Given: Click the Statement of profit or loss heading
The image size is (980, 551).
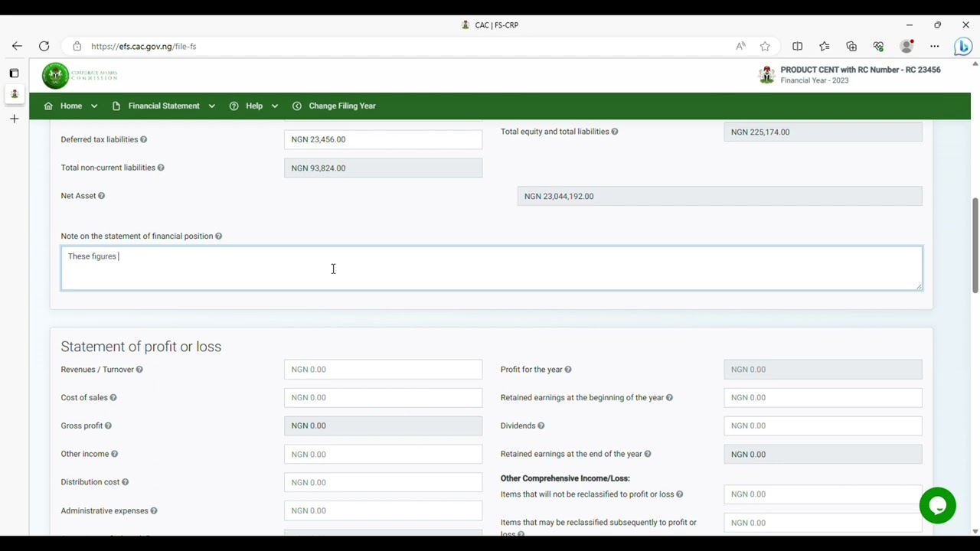Looking at the screenshot, I should coord(141,347).
